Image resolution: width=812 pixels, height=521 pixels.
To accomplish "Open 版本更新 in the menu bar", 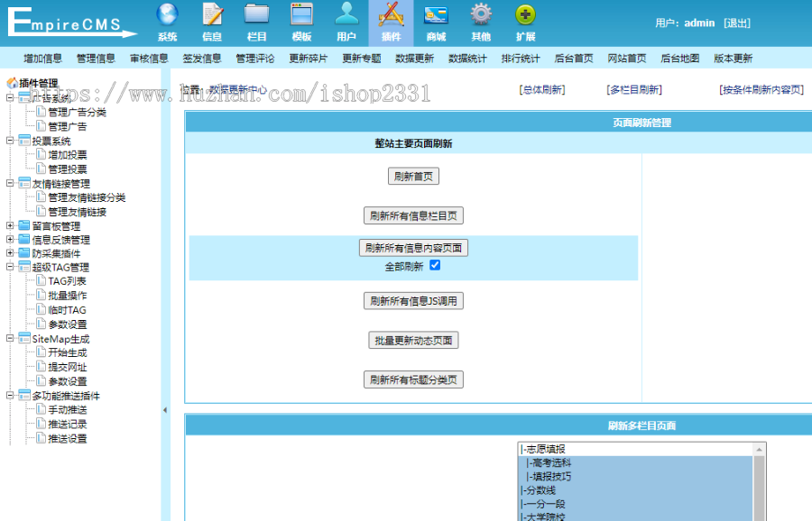I will pos(734,59).
